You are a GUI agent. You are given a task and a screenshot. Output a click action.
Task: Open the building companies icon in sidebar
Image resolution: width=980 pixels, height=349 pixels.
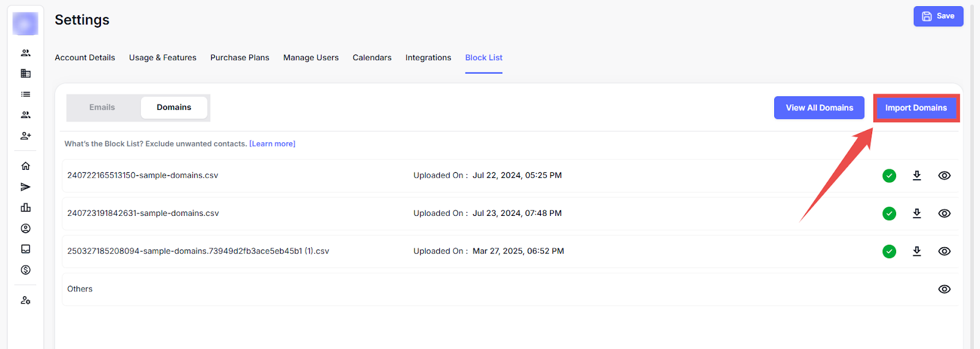[26, 74]
